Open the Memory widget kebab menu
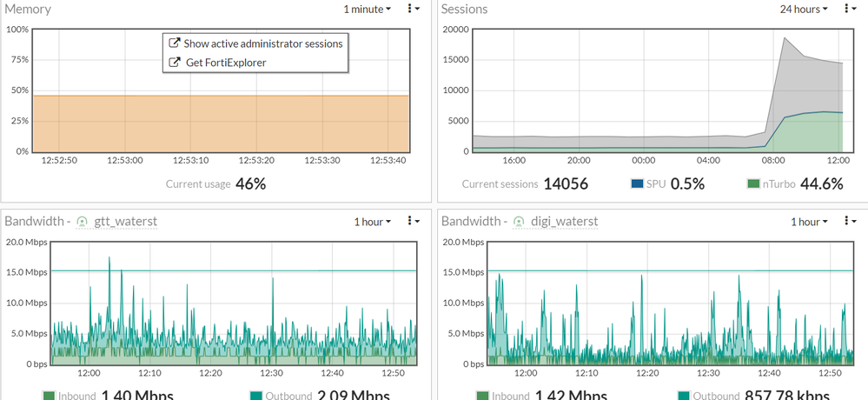The width and height of the screenshot is (868, 400). click(x=413, y=9)
